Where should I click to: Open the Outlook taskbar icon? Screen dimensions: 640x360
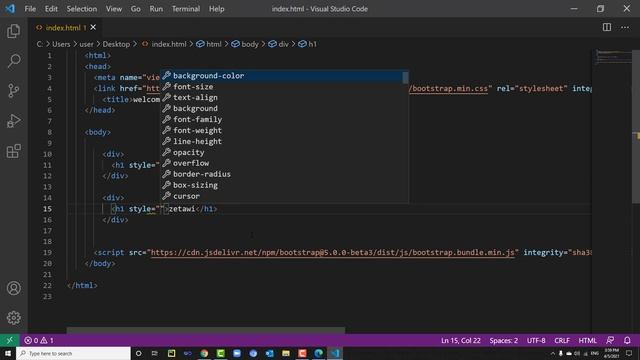[269, 353]
